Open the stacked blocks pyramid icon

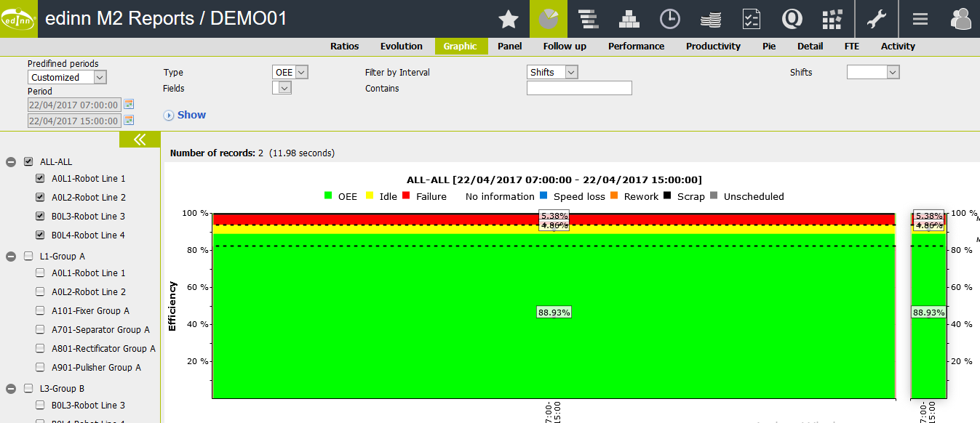(x=629, y=19)
